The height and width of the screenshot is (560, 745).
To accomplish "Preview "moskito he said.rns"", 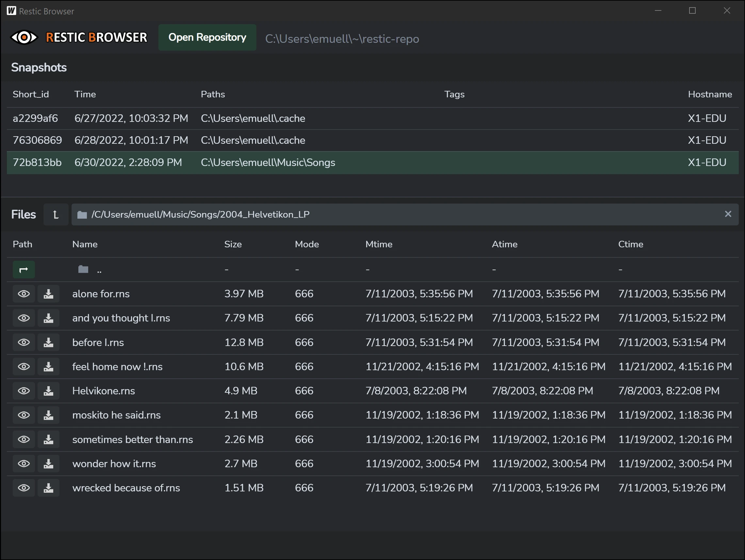I will coord(24,415).
